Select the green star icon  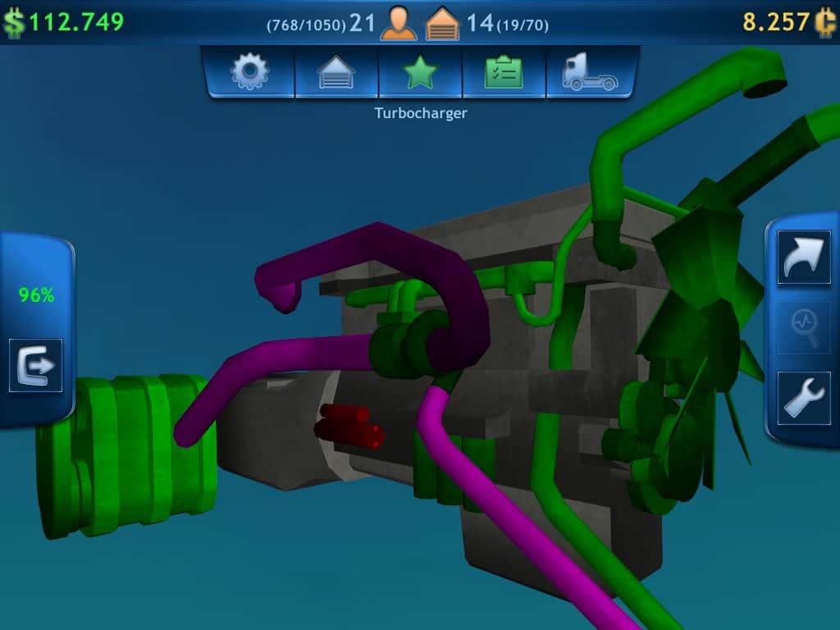point(420,72)
